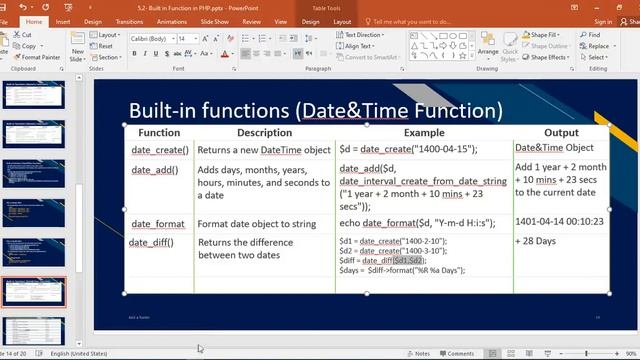This screenshot has height=360, width=640.
Task: Decrease list level indent icon
Action: [282, 38]
